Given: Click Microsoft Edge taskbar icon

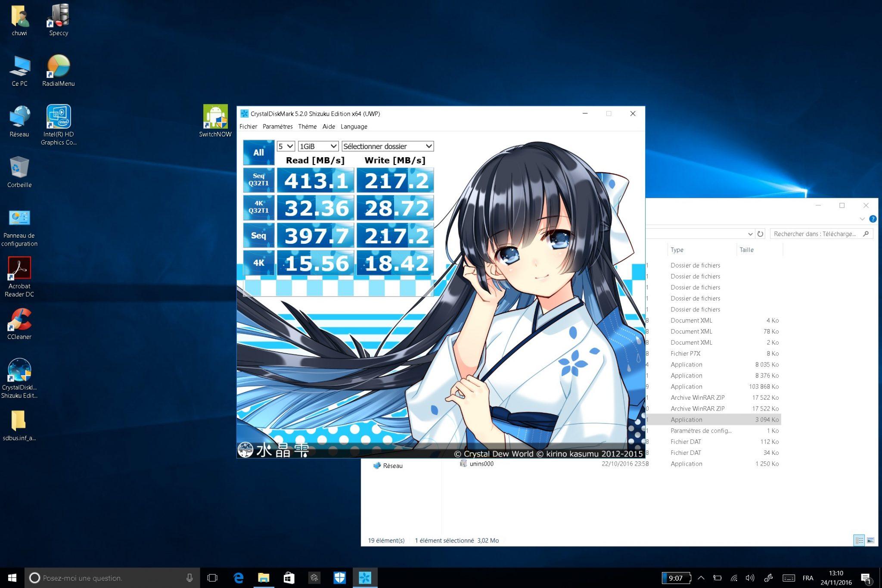Looking at the screenshot, I should pos(238,578).
